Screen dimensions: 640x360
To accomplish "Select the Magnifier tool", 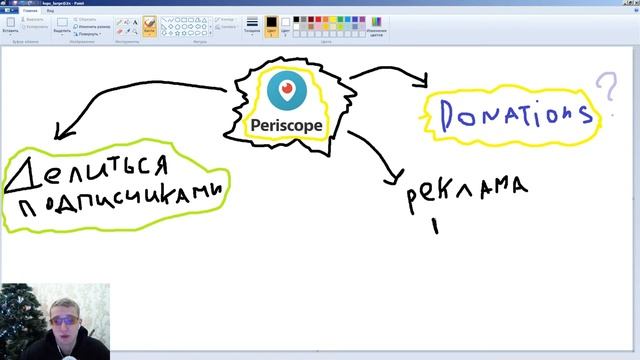I will [x=135, y=31].
